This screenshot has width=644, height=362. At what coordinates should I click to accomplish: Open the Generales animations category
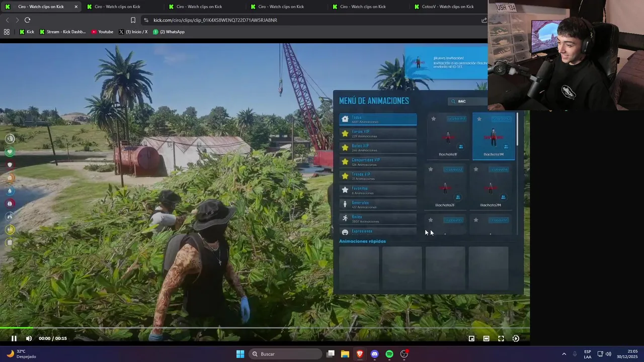tap(378, 204)
